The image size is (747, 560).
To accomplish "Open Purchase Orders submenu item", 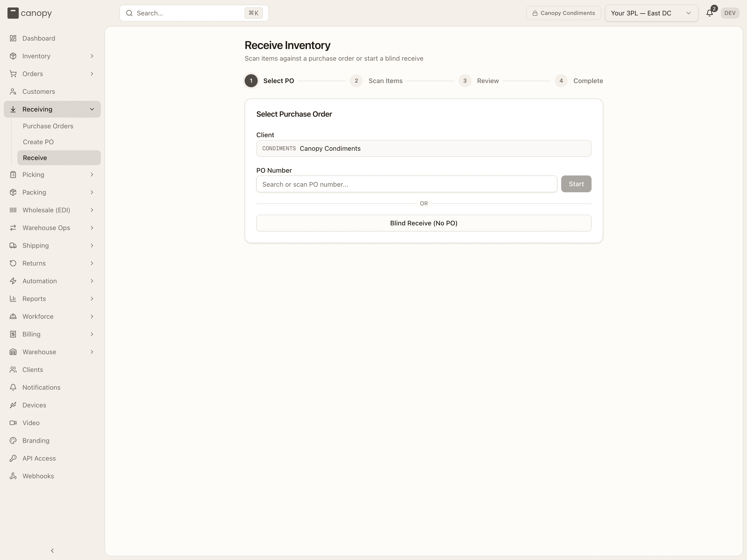I will click(59, 126).
